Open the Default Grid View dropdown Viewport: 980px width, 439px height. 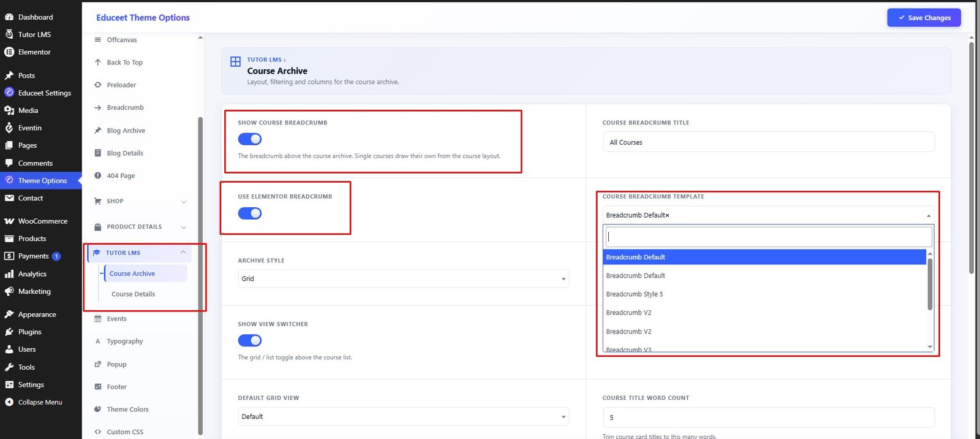tap(404, 416)
